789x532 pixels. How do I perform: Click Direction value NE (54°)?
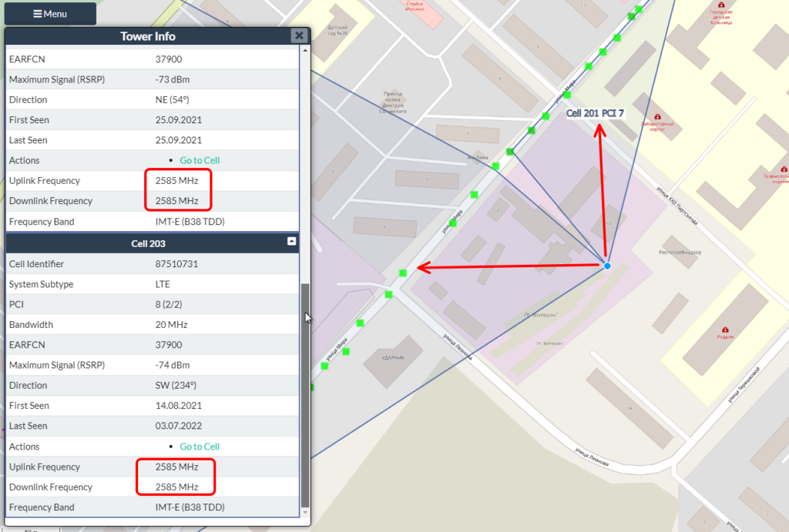tap(172, 99)
